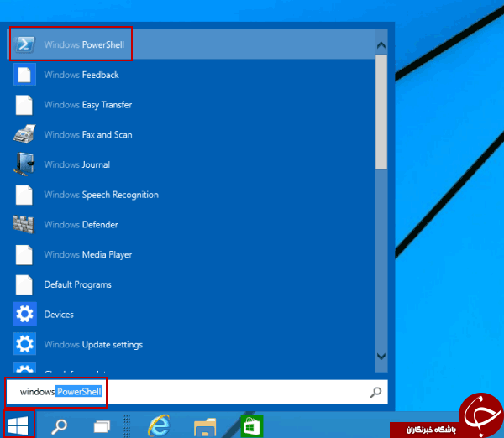Click the scrollbar down arrow in results
The height and width of the screenshot is (438, 504).
coord(381,356)
